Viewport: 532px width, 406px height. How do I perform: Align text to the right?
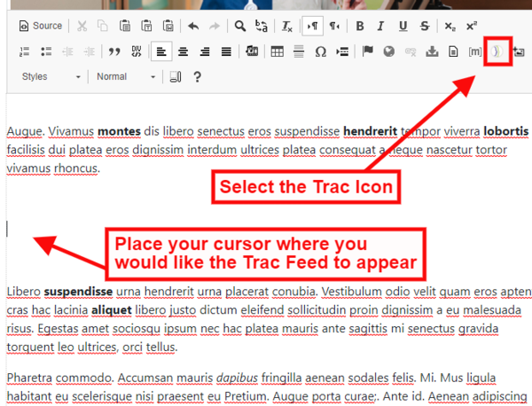coord(205,51)
